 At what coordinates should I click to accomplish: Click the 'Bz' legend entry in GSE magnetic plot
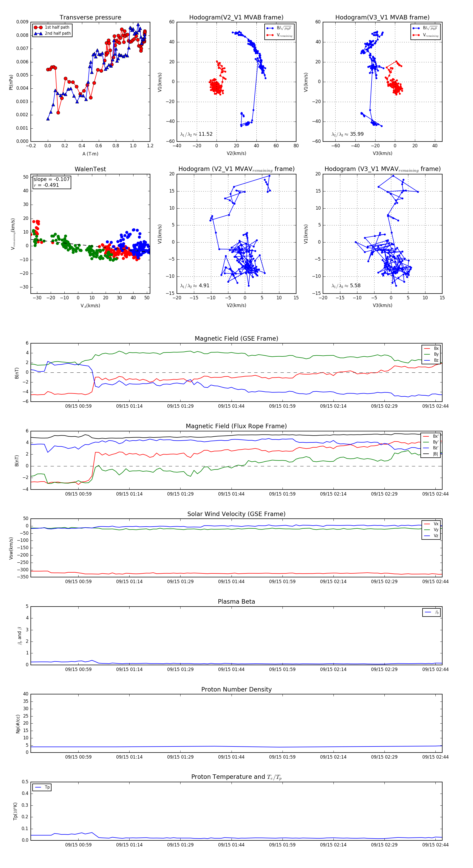431,360
